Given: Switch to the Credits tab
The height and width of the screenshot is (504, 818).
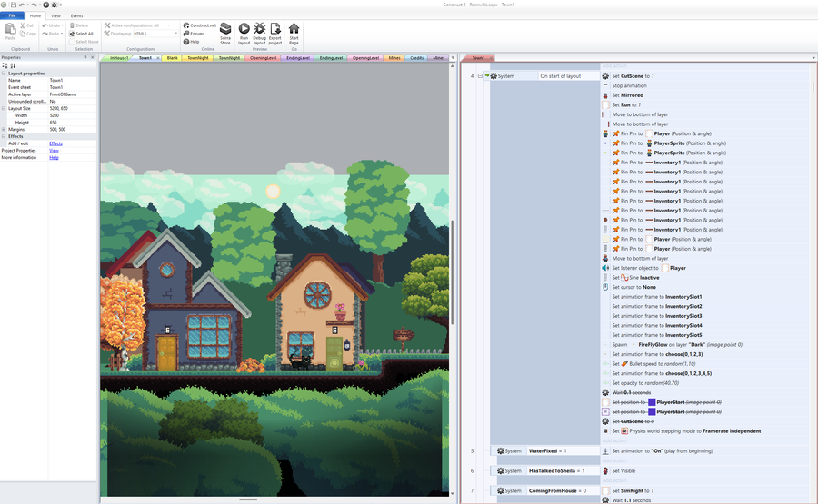Looking at the screenshot, I should (x=416, y=58).
